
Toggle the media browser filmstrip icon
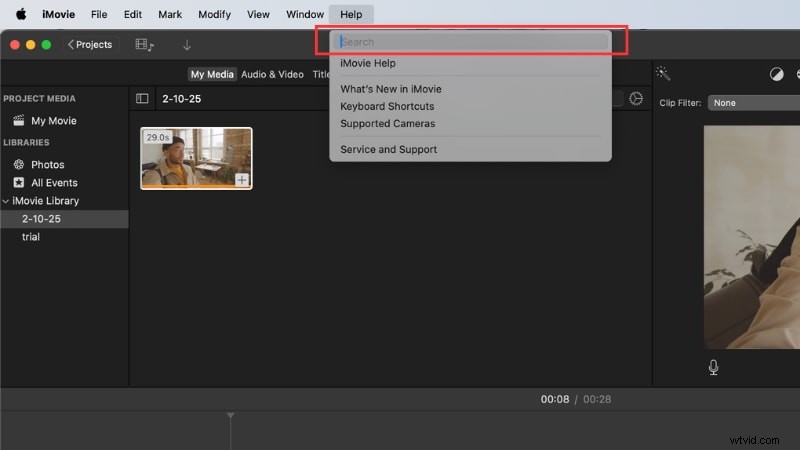[x=144, y=45]
